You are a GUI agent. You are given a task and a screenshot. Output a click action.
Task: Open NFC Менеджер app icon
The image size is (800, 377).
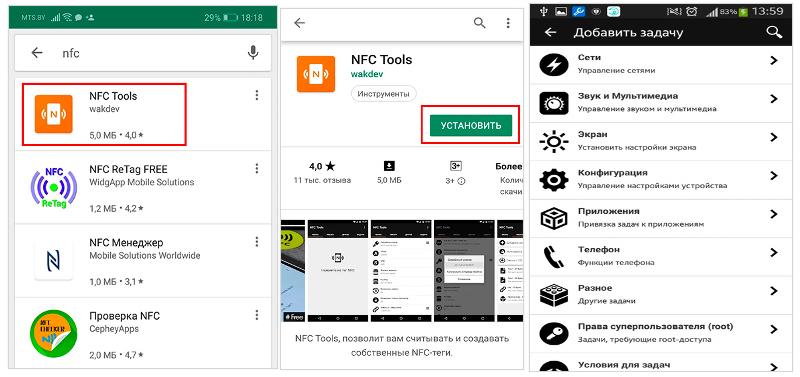click(54, 261)
